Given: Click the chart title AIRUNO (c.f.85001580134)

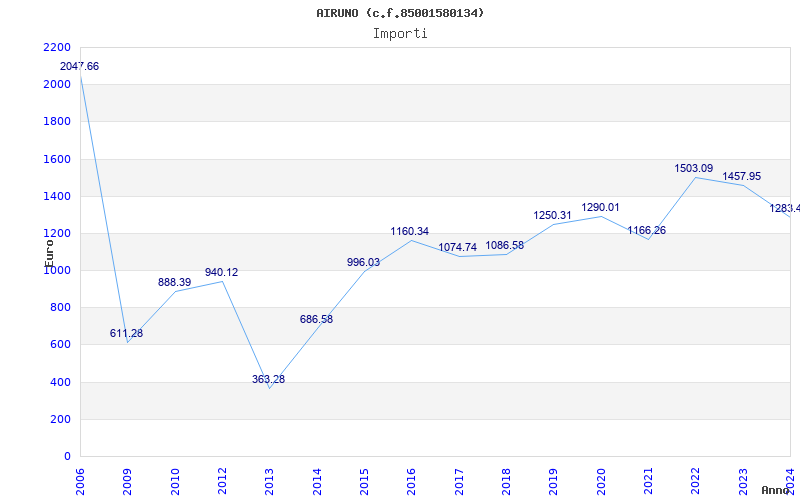Looking at the screenshot, I should [x=400, y=13].
